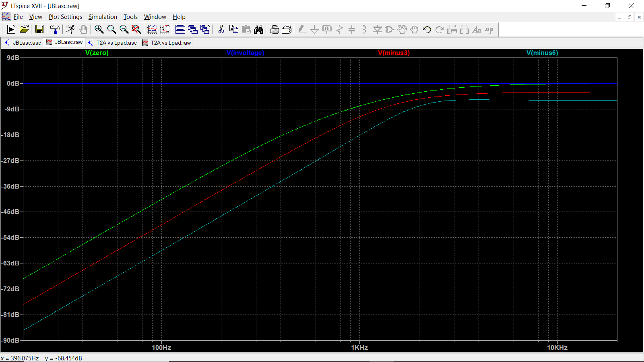Click the Copy icon in toolbar
Screen dimensions: 644x362
(233, 29)
